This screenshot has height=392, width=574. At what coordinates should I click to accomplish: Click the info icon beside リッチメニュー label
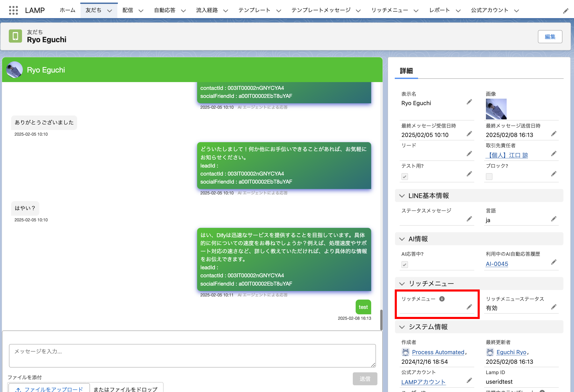click(442, 299)
